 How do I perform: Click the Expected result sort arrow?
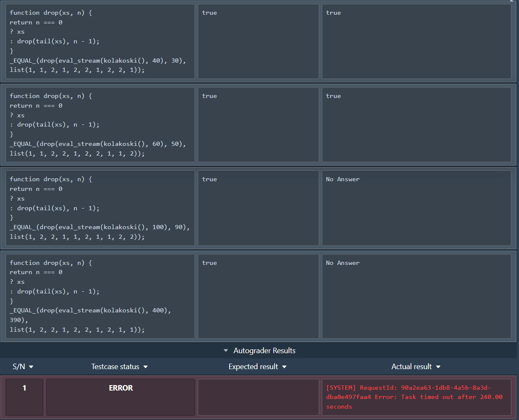click(284, 367)
